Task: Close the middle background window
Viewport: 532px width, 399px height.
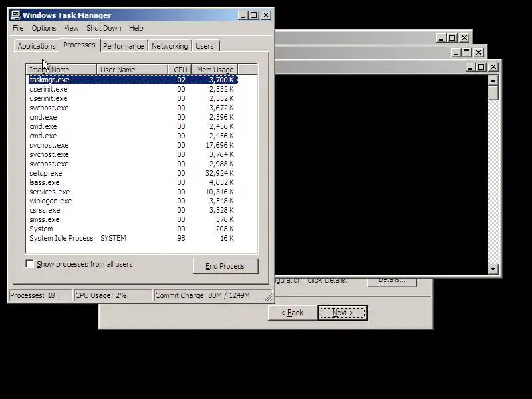Action: 479,53
